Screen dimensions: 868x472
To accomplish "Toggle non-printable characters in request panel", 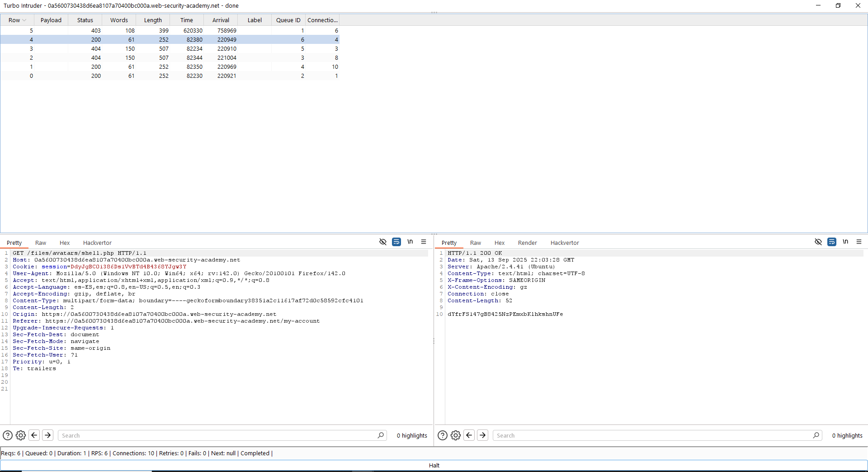I will click(x=410, y=242).
